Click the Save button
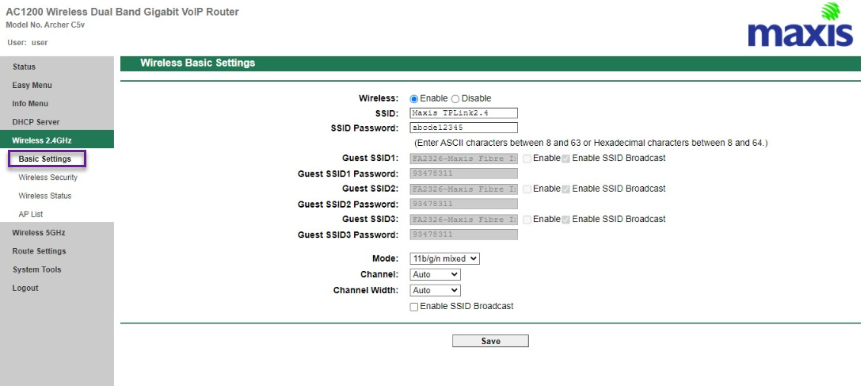 coord(490,341)
